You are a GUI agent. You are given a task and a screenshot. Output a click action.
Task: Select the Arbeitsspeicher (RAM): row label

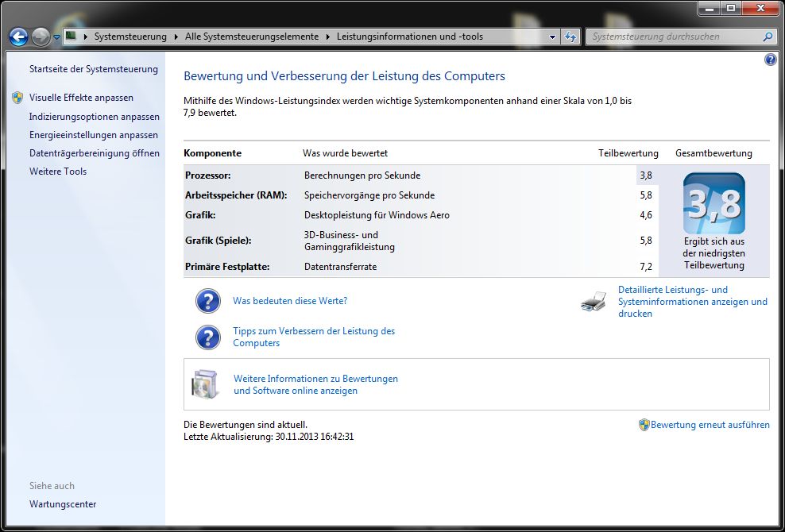[236, 195]
